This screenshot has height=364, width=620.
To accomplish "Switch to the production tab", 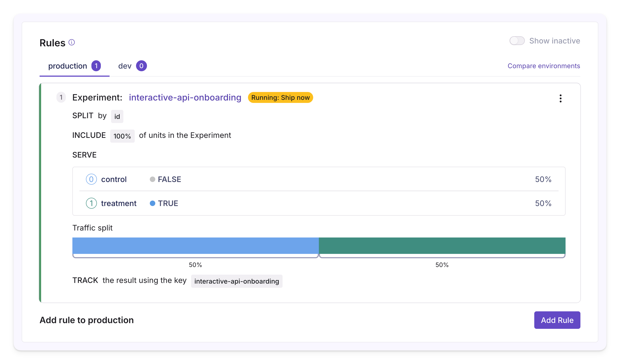I will pyautogui.click(x=68, y=66).
